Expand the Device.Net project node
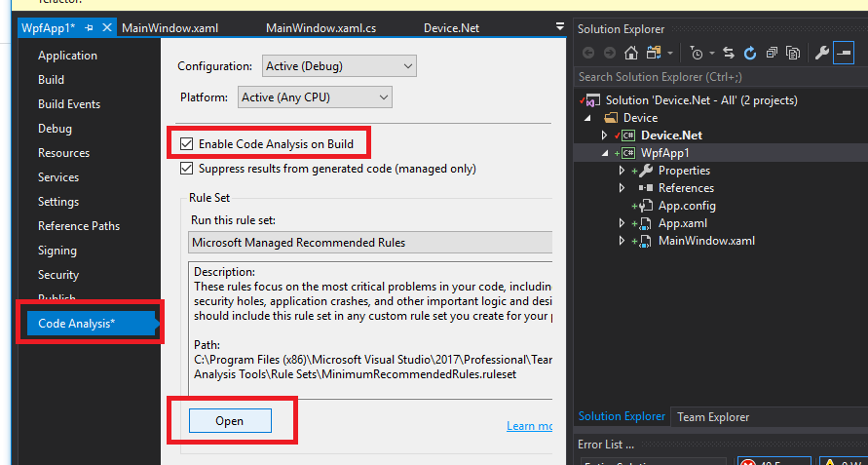This screenshot has height=465, width=868. click(605, 136)
